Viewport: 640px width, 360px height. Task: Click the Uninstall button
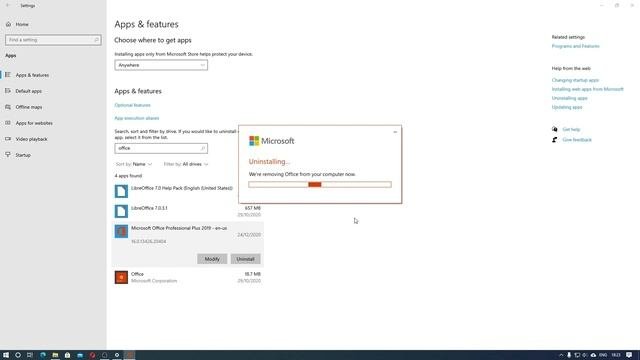pos(245,259)
